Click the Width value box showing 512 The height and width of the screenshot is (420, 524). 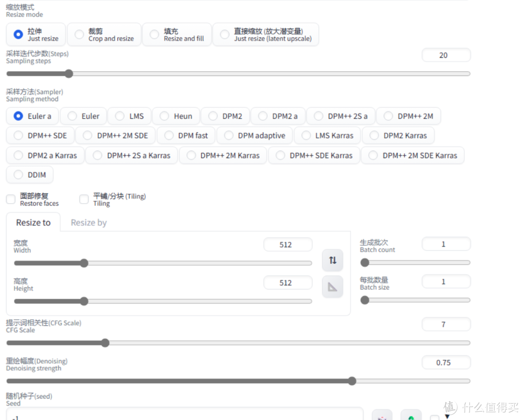tap(288, 244)
